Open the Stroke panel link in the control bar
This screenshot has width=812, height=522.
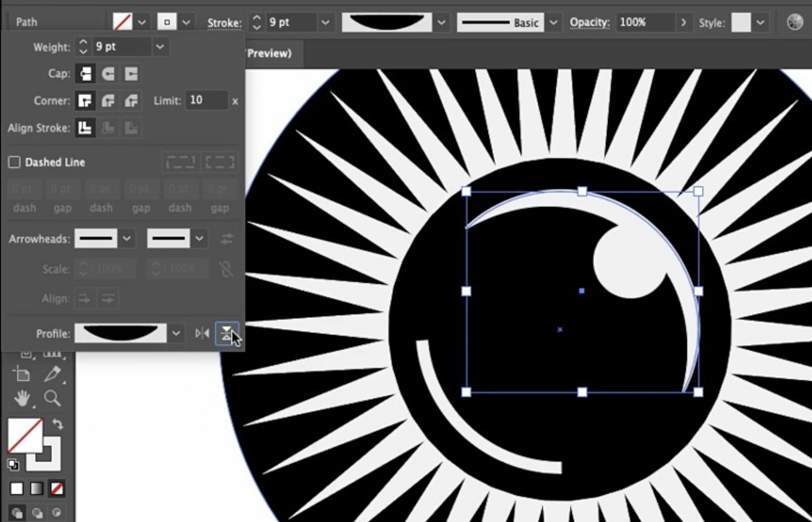pos(225,23)
